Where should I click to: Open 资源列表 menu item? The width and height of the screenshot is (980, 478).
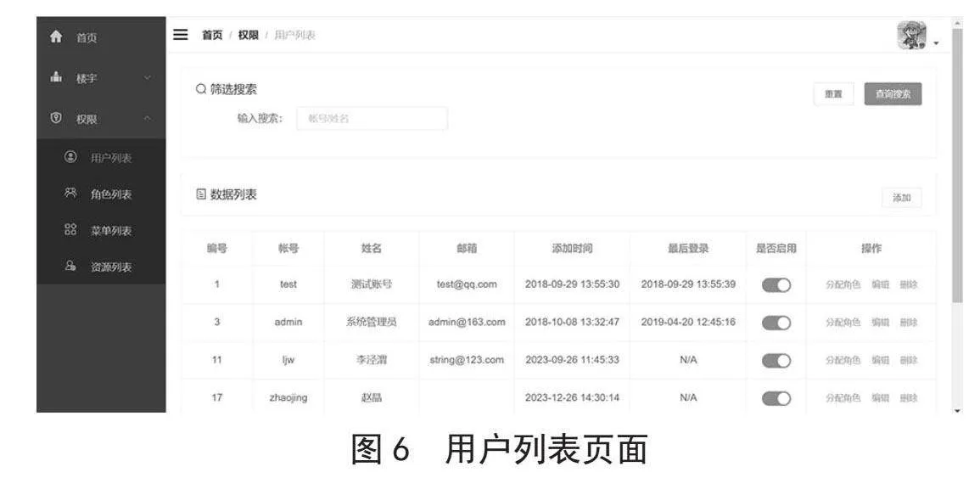point(111,267)
